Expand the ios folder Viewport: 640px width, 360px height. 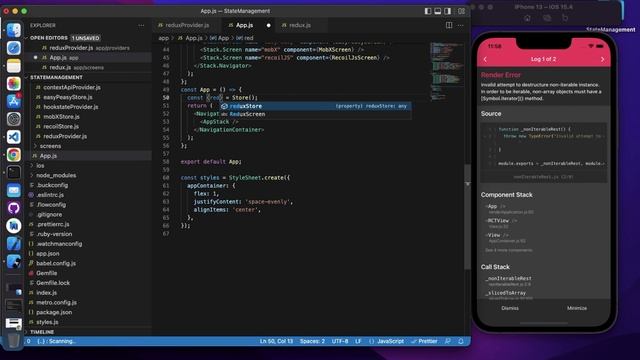pyautogui.click(x=40, y=166)
